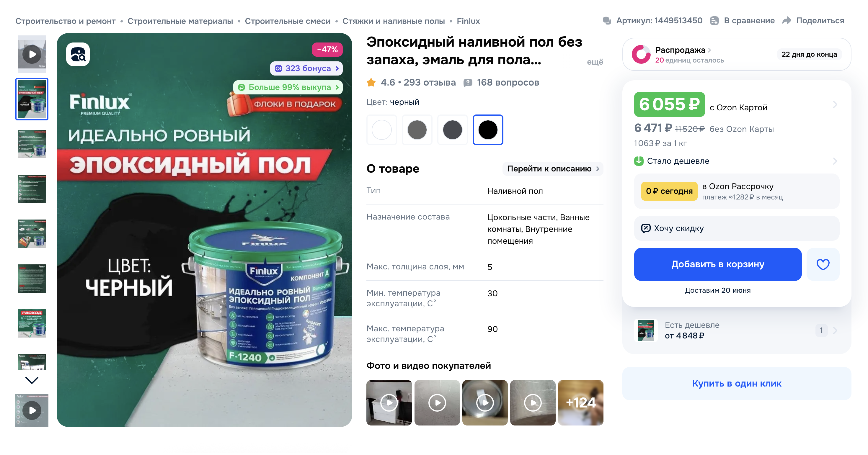Click the copy icon next to Артикул
This screenshot has width=868, height=455.
[606, 21]
